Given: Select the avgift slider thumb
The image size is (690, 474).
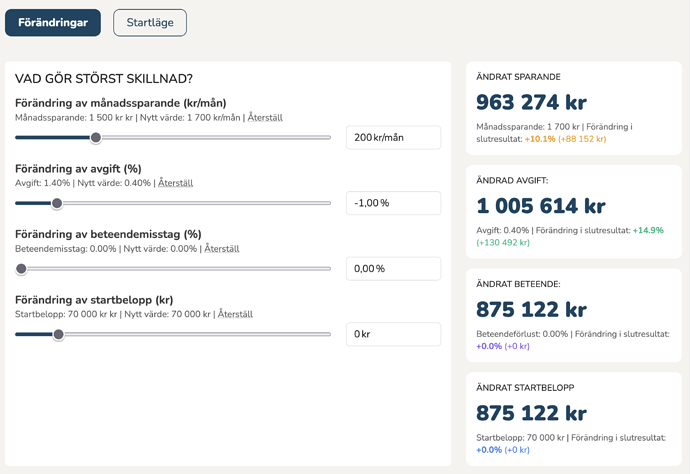Looking at the screenshot, I should (57, 203).
